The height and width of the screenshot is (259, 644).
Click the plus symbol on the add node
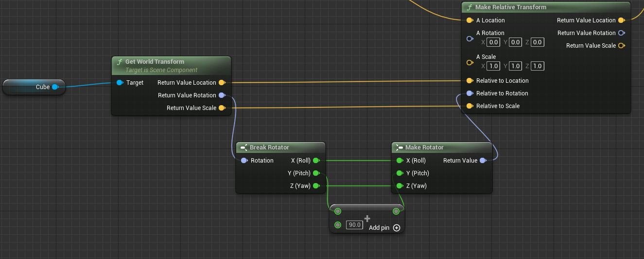coord(367,218)
